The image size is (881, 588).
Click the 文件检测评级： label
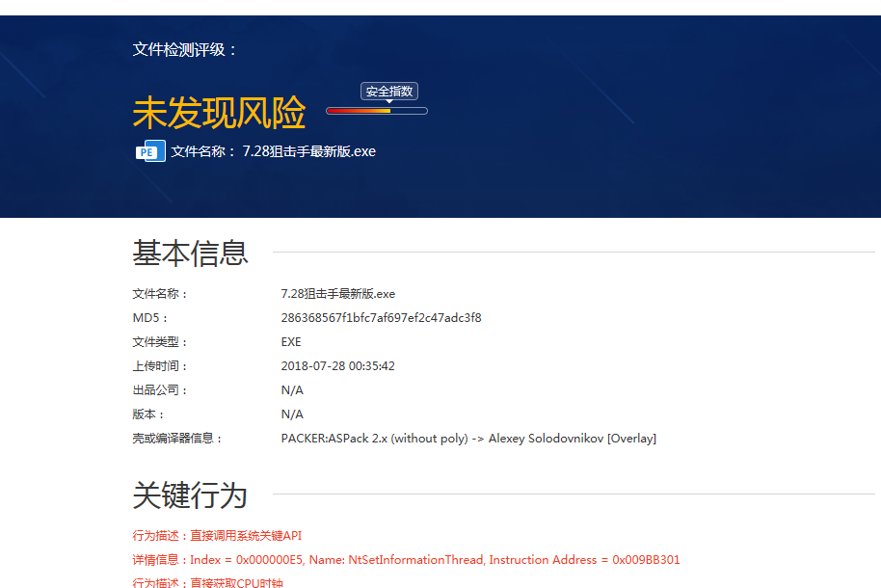pos(184,49)
